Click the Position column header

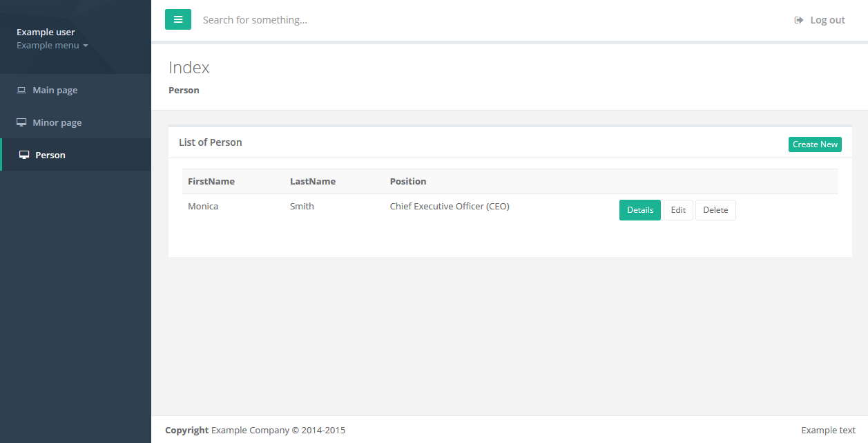[x=408, y=182]
